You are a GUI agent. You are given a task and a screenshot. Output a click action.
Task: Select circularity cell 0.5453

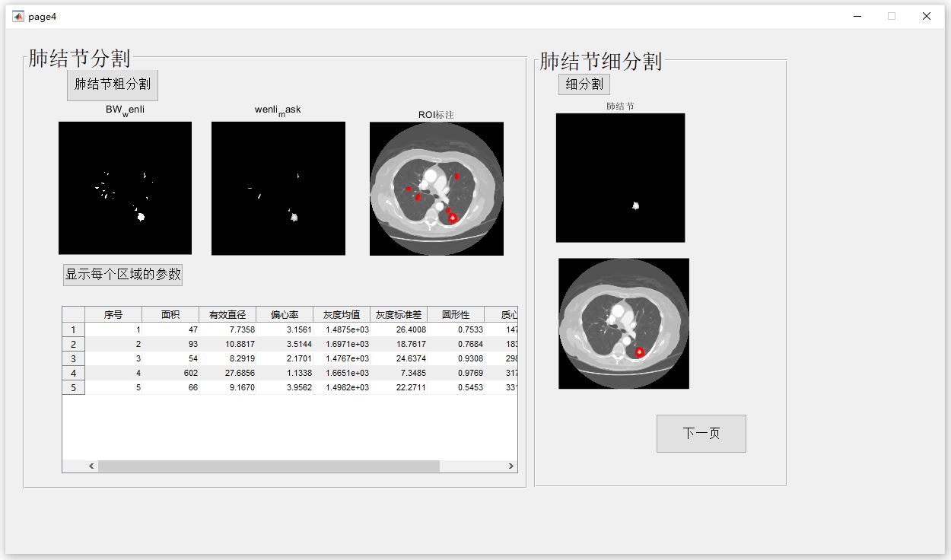456,387
